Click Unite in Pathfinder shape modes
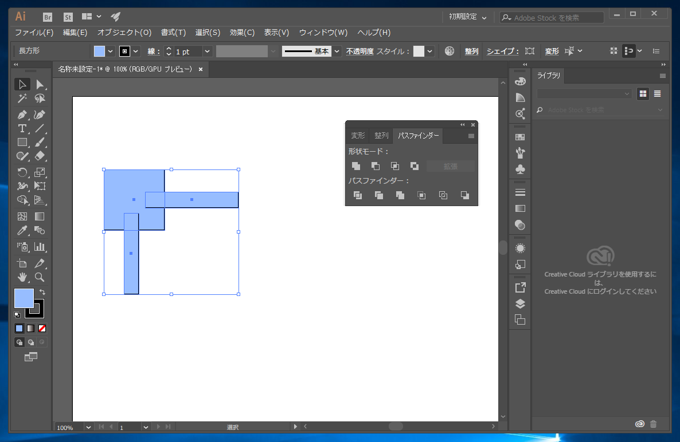 tap(356, 166)
